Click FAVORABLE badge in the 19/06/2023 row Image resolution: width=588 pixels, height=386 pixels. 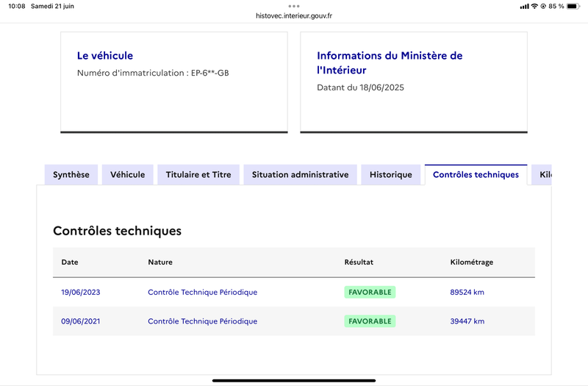pos(370,292)
